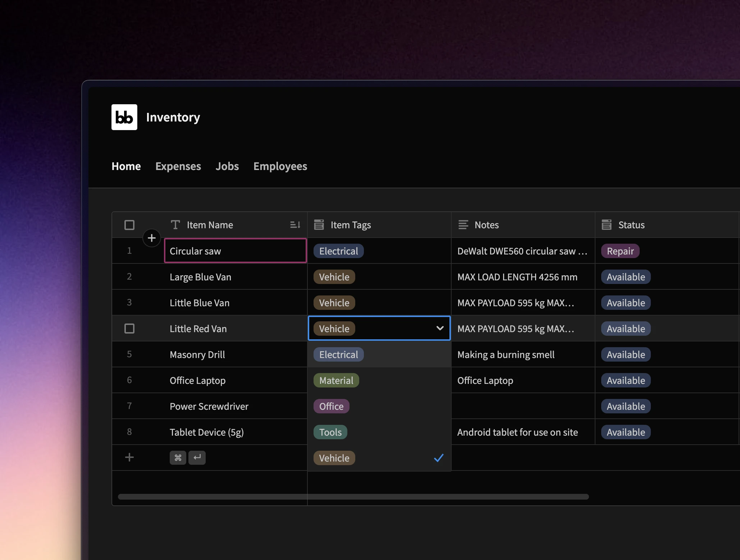Screen dimensions: 740x560
Task: Click row number 1 beside Circular saw
Action: 129,251
